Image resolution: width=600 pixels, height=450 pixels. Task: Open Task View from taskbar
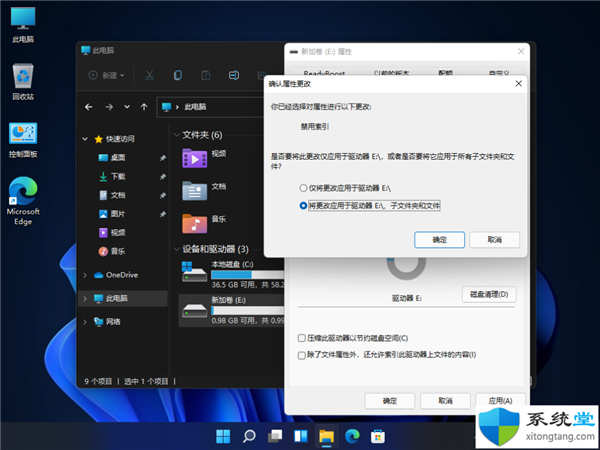[x=275, y=436]
